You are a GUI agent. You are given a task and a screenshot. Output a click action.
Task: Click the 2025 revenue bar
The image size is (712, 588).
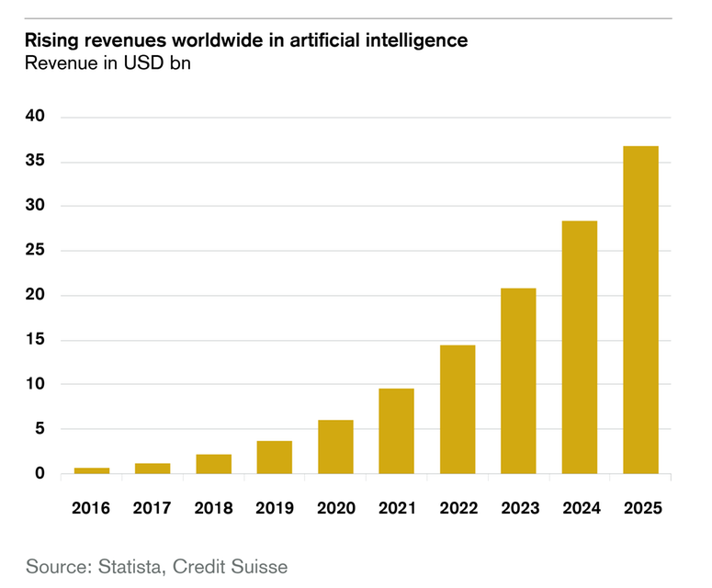640,310
